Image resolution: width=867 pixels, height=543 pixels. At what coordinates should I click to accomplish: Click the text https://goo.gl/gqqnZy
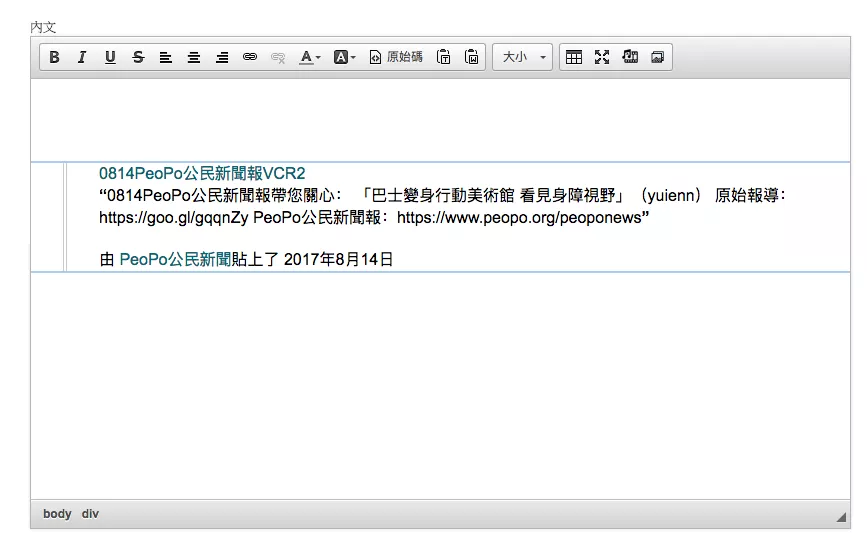pyautogui.click(x=174, y=218)
